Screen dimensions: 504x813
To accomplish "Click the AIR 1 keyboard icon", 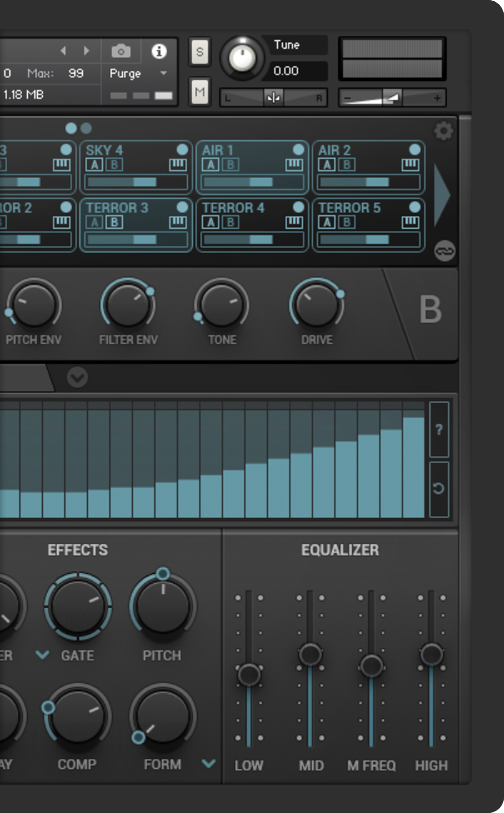I will coord(294,165).
